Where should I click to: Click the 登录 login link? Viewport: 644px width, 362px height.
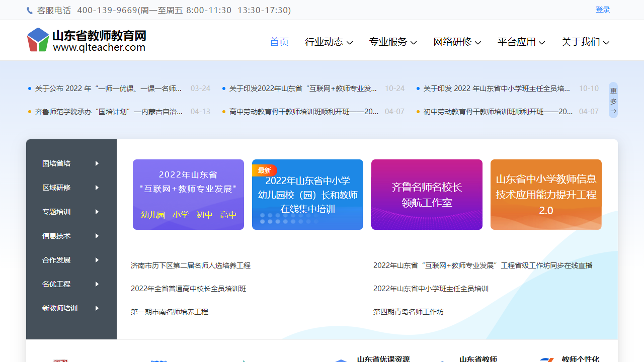point(602,10)
